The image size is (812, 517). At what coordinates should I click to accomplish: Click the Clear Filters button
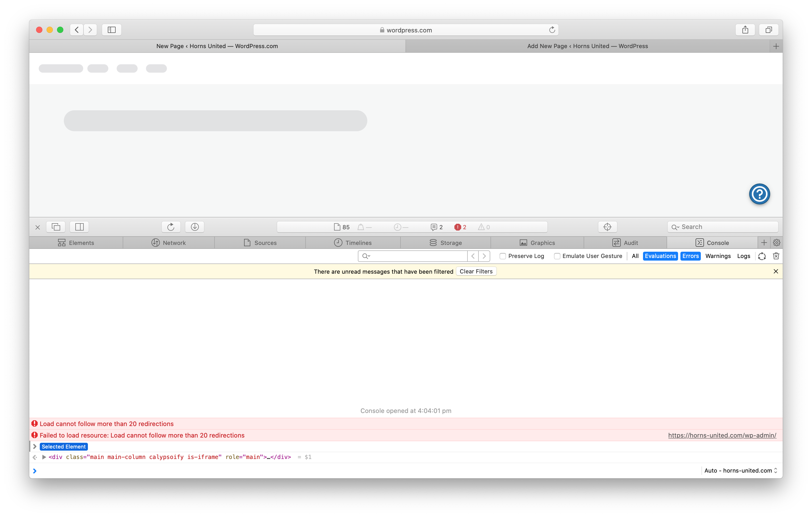[x=476, y=271]
